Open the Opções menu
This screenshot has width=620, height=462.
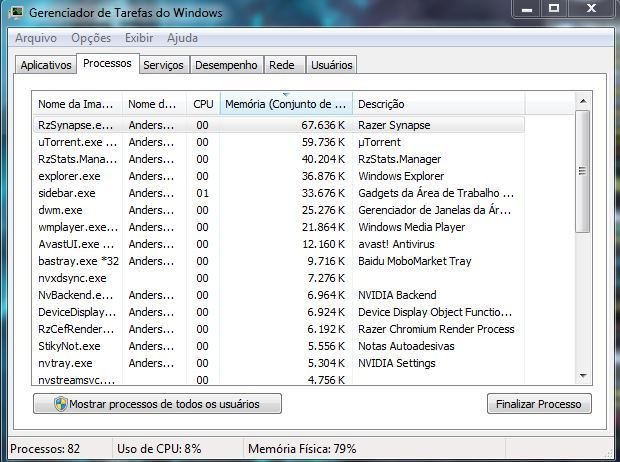click(x=91, y=38)
